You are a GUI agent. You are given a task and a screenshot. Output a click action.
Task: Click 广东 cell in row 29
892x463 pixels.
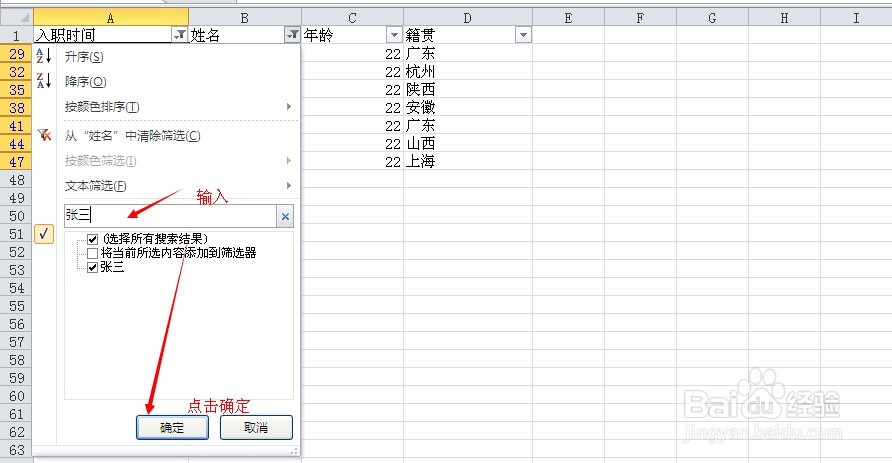point(468,53)
